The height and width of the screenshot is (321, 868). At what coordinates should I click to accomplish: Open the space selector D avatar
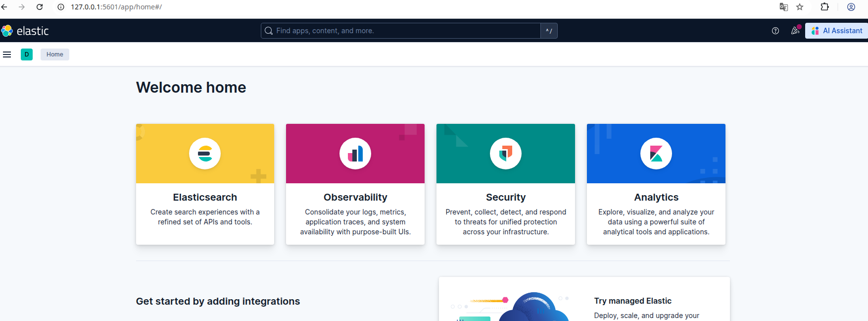(27, 54)
